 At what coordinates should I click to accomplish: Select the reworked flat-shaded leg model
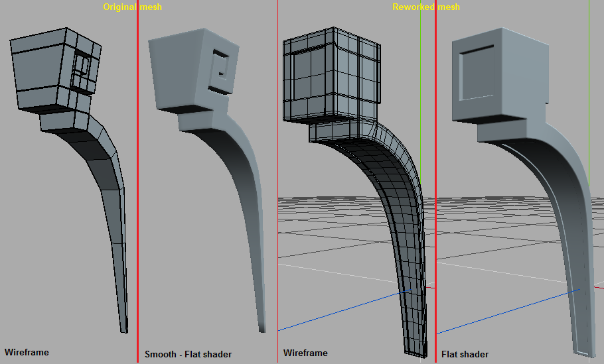tap(524, 192)
